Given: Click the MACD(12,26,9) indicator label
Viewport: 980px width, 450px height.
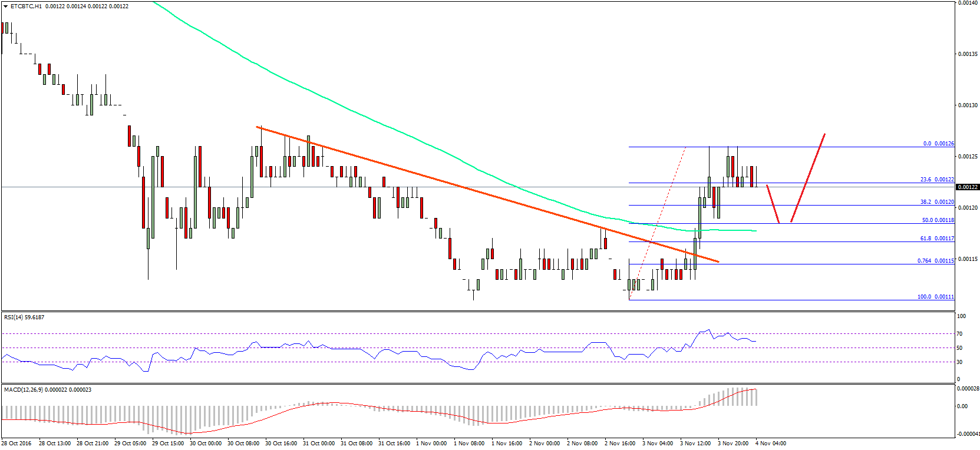Looking at the screenshot, I should click(47, 389).
